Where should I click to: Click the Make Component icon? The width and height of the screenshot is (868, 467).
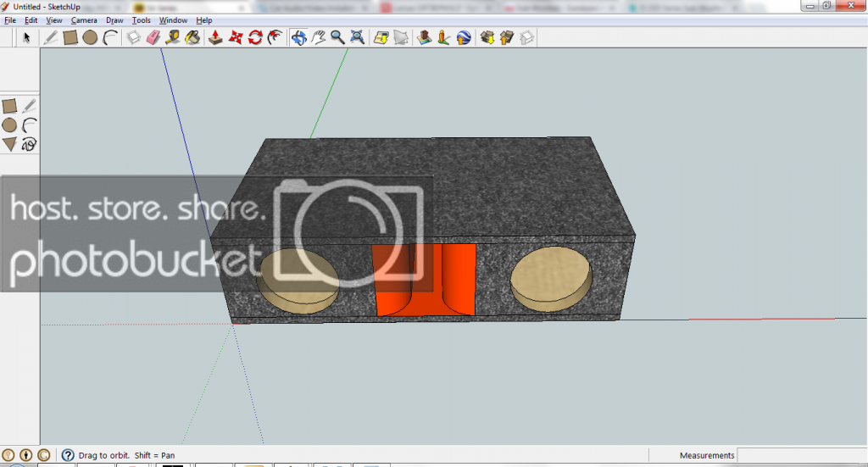[x=133, y=37]
